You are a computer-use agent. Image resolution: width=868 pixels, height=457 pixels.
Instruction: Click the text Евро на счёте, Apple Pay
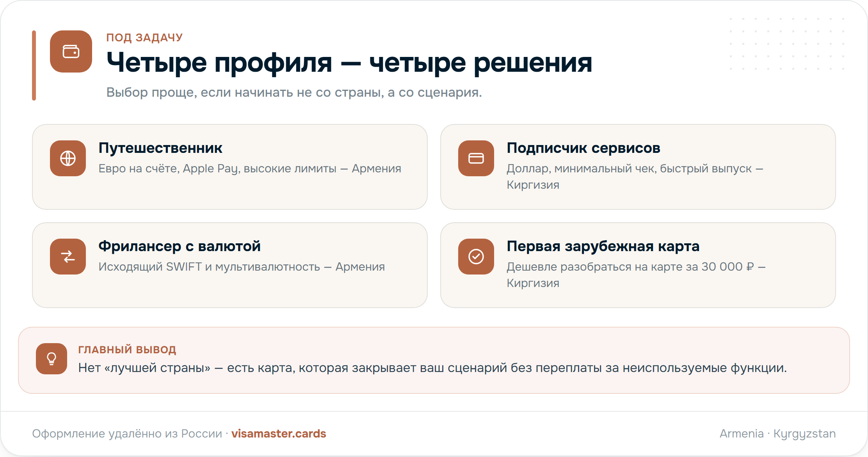pyautogui.click(x=250, y=168)
